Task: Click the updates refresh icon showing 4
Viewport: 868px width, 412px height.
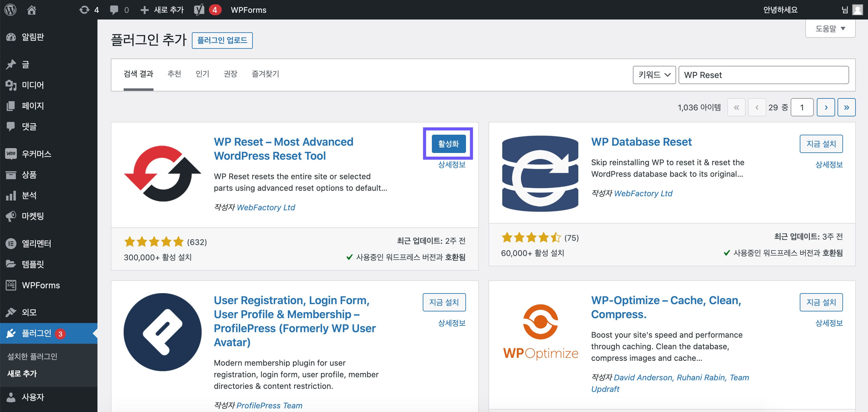Action: click(84, 10)
